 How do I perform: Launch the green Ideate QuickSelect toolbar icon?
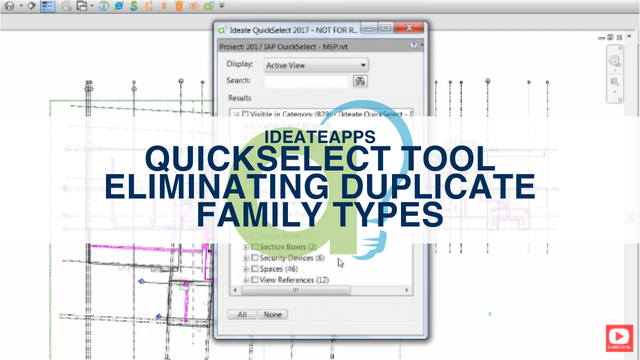[209, 6]
